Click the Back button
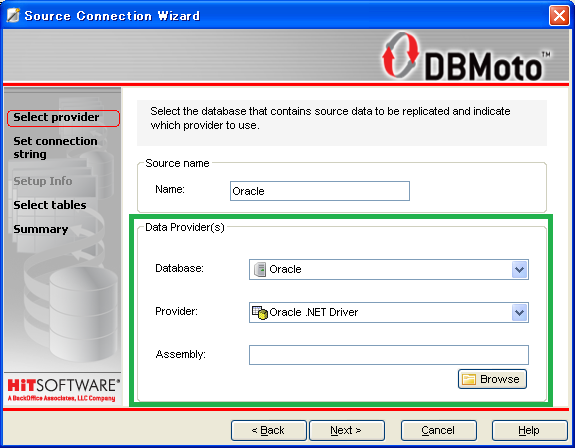 (x=268, y=430)
